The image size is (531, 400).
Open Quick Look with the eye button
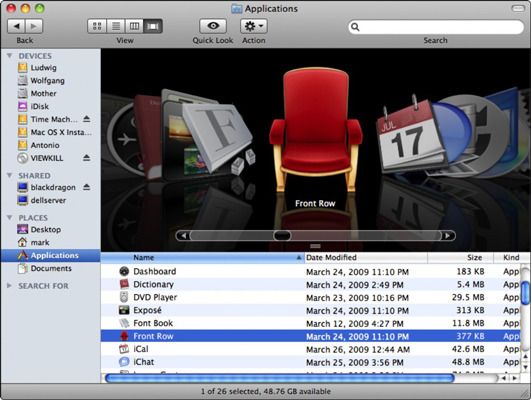(x=213, y=26)
